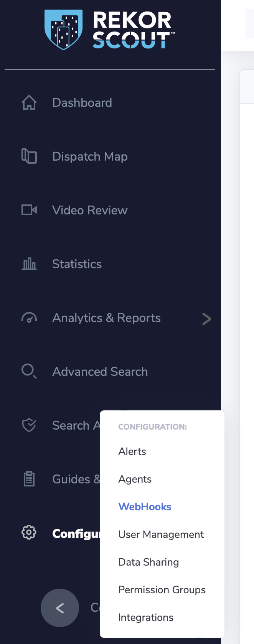Click the Dispatch Map icon
This screenshot has height=644, width=254.
29,156
